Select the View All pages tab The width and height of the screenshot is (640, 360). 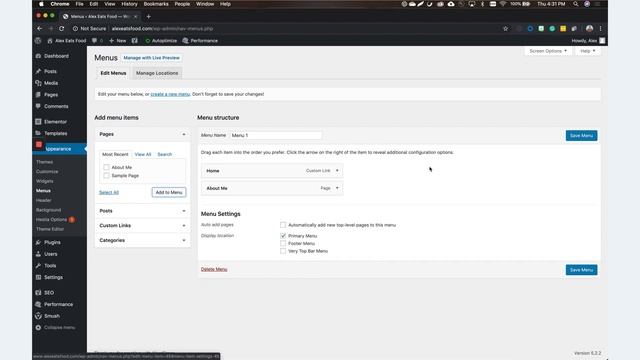(x=143, y=154)
